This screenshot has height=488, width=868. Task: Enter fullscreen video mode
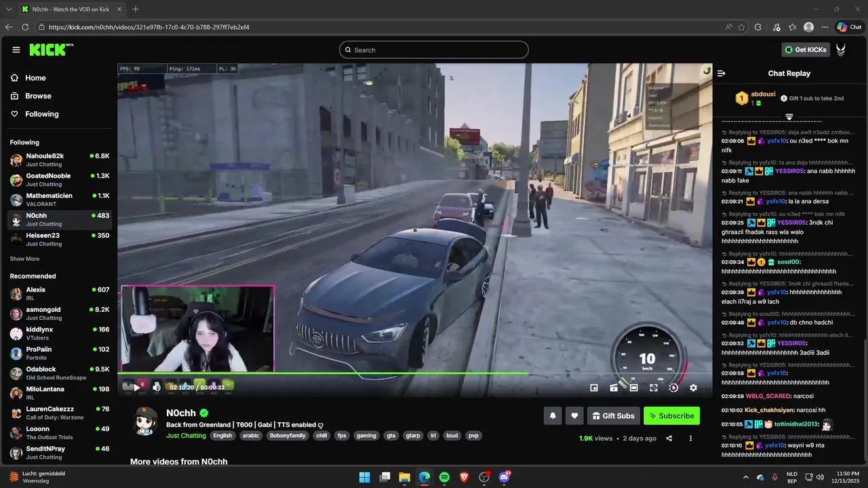[x=654, y=388]
